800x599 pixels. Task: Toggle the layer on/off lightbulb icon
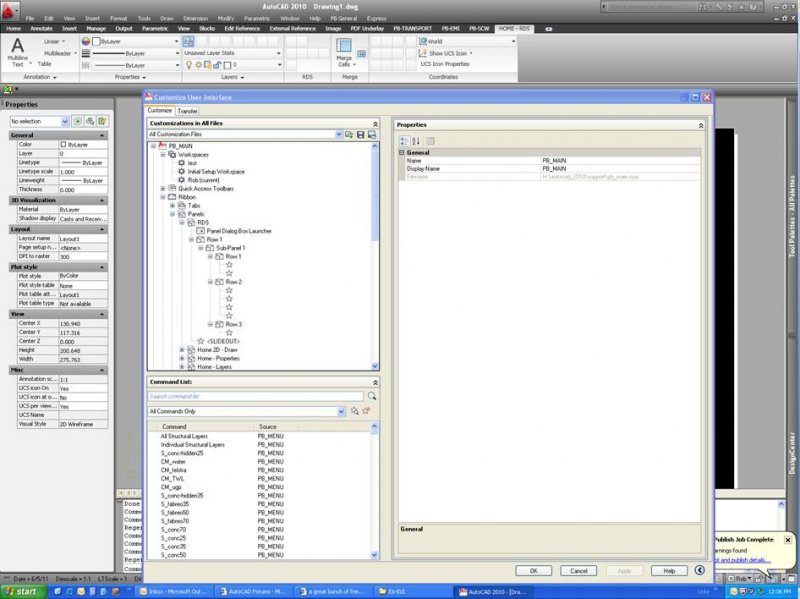click(x=189, y=65)
